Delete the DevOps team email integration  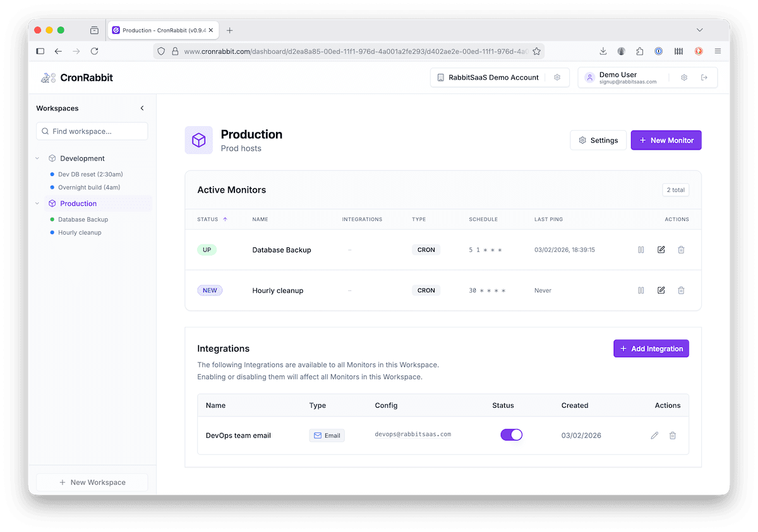coord(672,435)
